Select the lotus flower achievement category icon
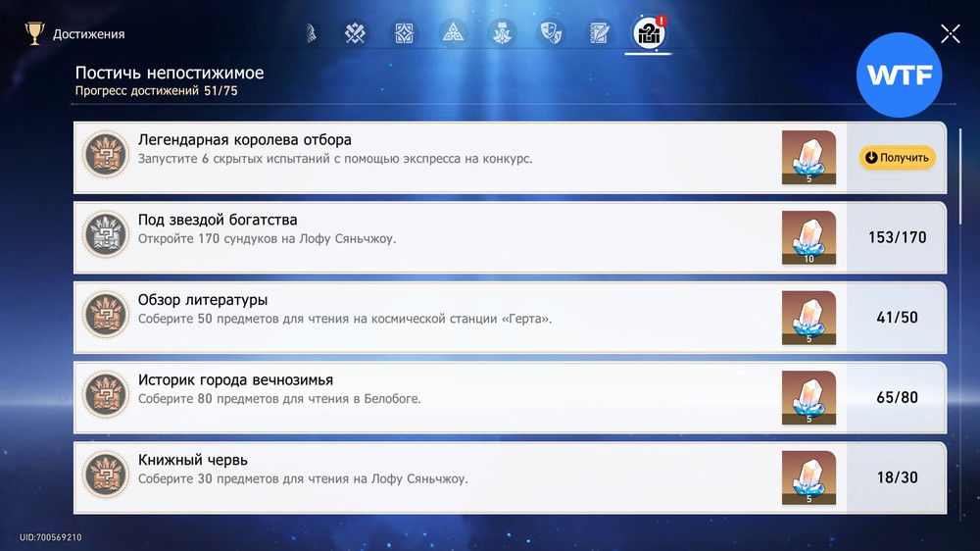The image size is (980, 551). pos(502,33)
